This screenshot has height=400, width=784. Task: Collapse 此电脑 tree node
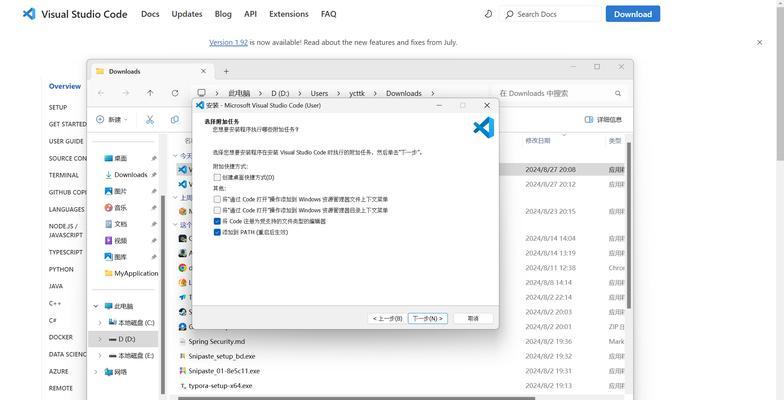[96, 306]
